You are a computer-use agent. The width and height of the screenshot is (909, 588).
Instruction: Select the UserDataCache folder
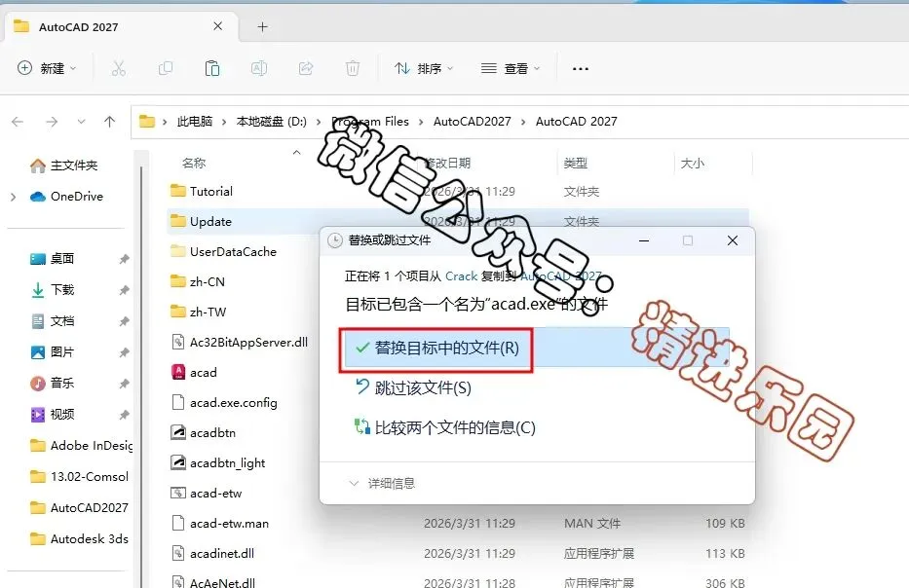click(224, 251)
